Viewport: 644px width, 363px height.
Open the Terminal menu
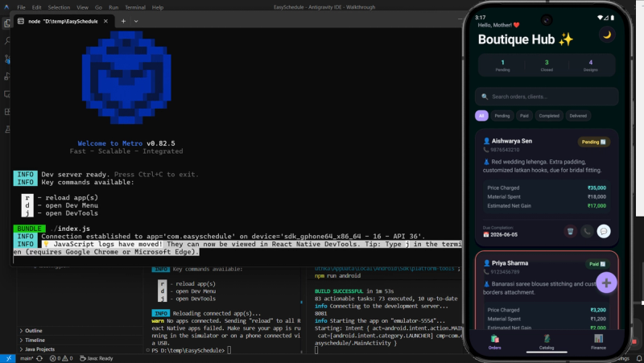[x=135, y=7]
